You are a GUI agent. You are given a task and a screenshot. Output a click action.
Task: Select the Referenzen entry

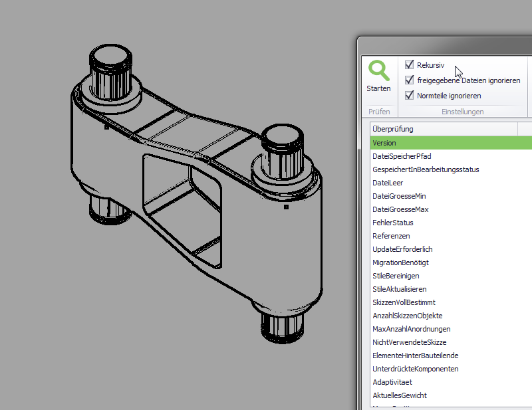point(451,236)
